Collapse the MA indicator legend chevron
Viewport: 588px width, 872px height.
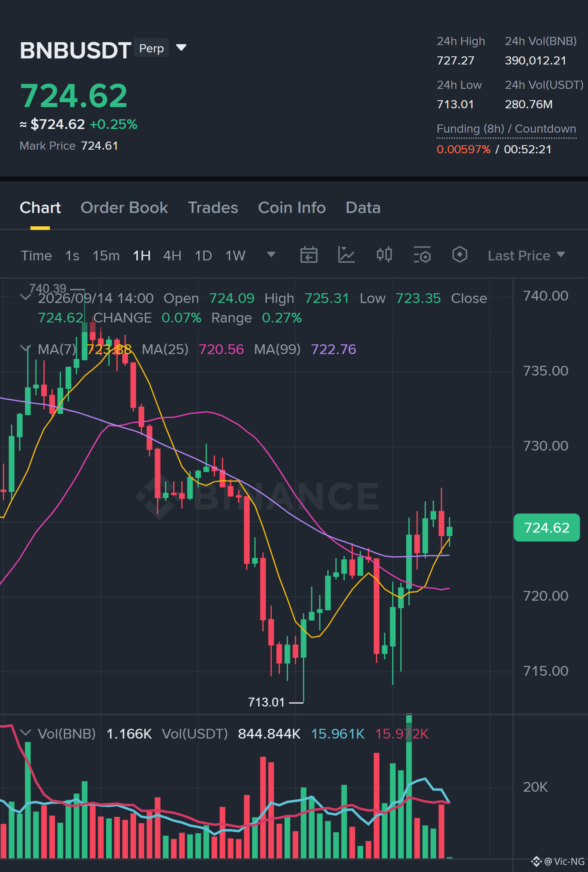tap(26, 348)
